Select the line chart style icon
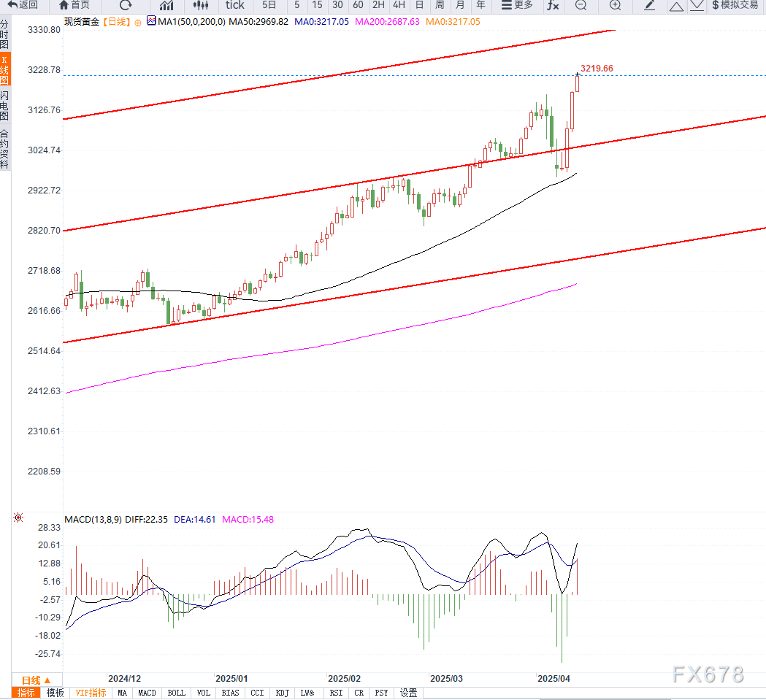Image resolution: width=766 pixels, height=700 pixels. click(166, 5)
